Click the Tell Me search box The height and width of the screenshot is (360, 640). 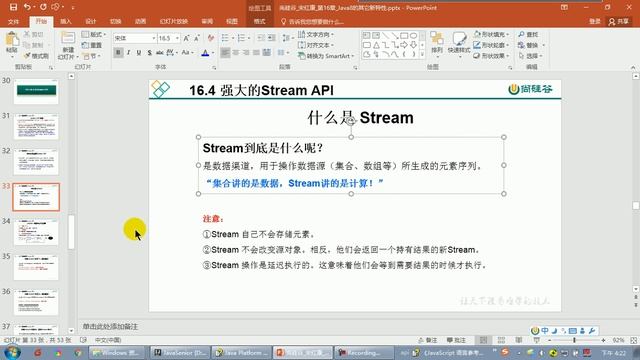click(312, 21)
